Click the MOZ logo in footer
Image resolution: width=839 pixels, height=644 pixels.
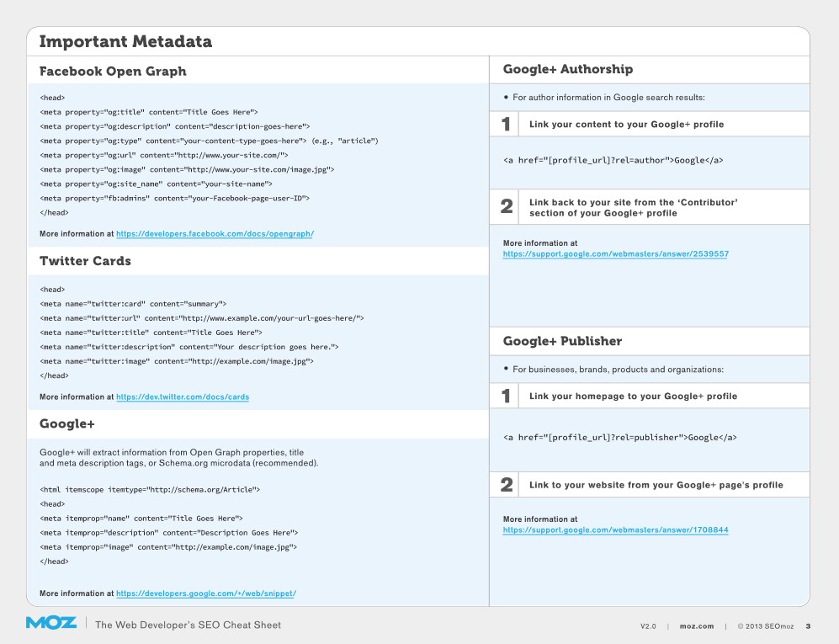(x=50, y=623)
